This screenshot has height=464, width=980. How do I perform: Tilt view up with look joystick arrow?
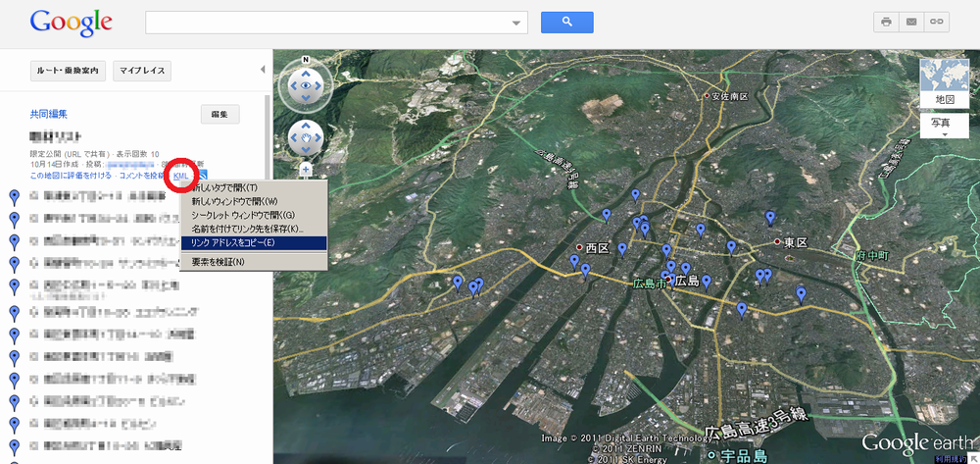pos(306,73)
